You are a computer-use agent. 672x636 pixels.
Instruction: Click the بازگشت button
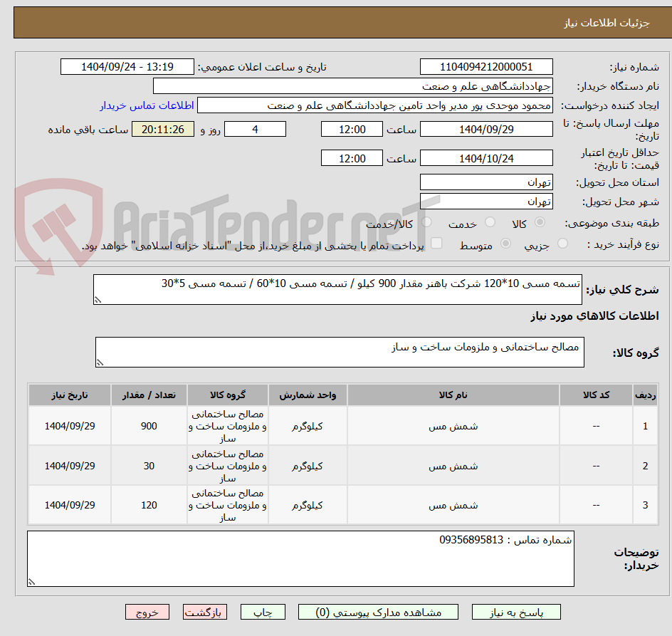[x=205, y=612]
